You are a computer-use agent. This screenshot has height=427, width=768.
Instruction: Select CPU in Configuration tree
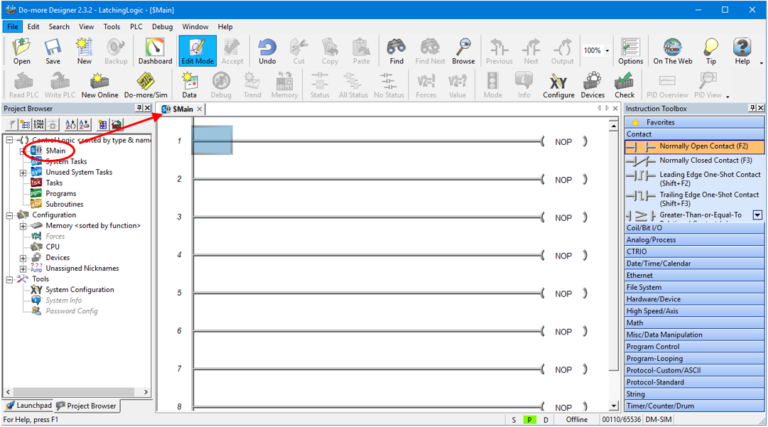tap(52, 247)
